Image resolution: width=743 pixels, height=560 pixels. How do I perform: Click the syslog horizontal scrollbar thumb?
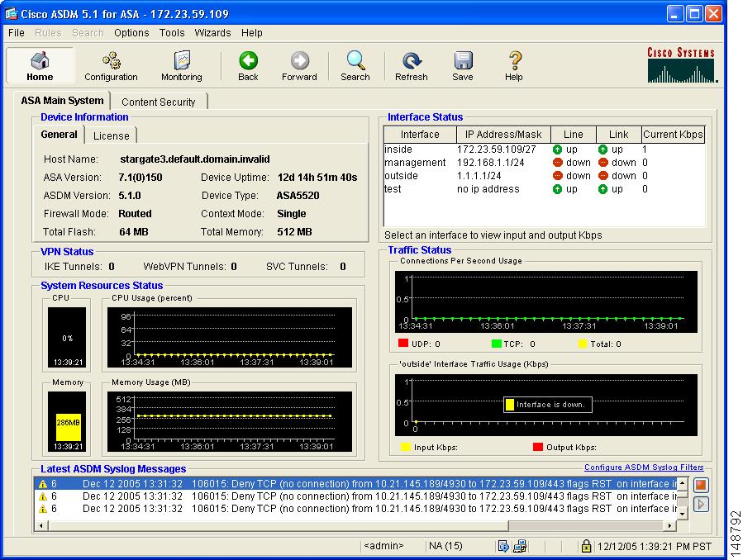(279, 525)
